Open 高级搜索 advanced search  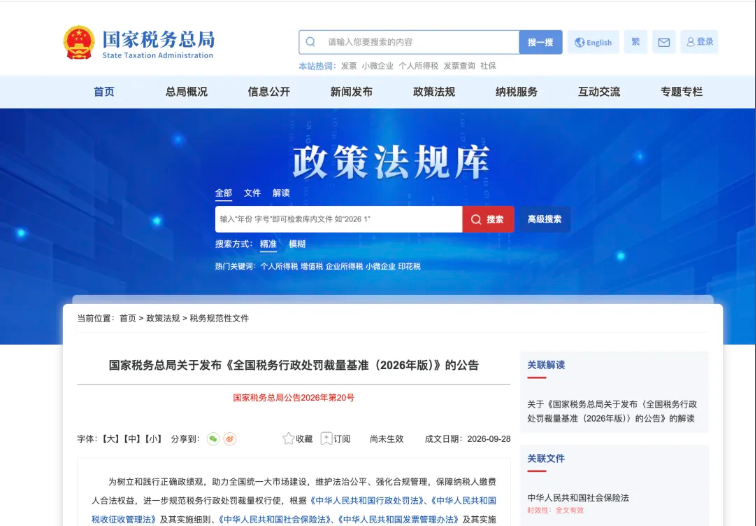pyautogui.click(x=545, y=219)
